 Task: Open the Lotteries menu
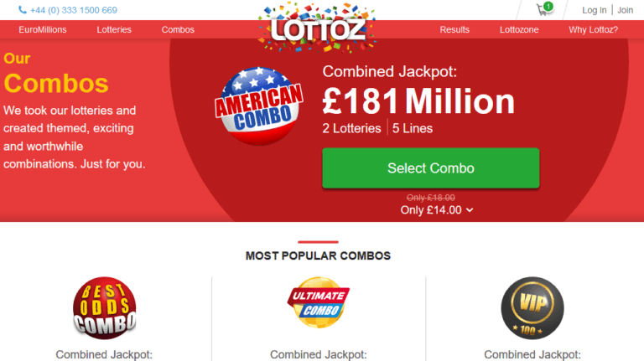pos(114,29)
